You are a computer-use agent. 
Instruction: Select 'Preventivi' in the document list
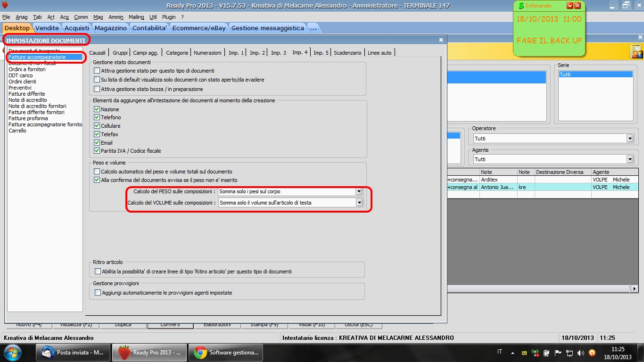[20, 88]
